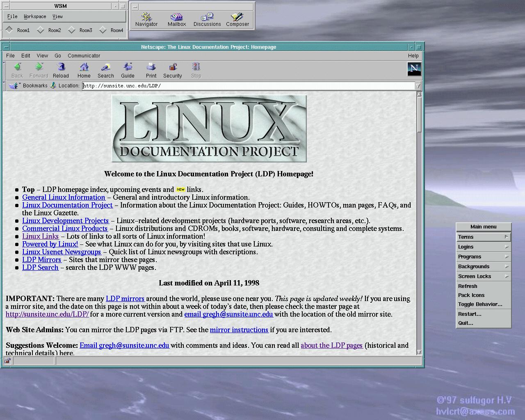The image size is (525, 420).
Task: Click the scrollbar down arrow in Netscape
Action: (419, 352)
